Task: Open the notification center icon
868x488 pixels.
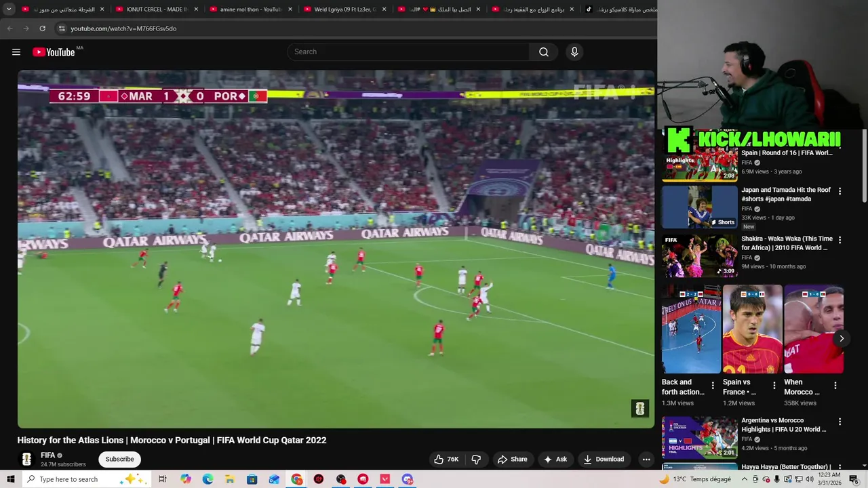Action: coord(854,479)
